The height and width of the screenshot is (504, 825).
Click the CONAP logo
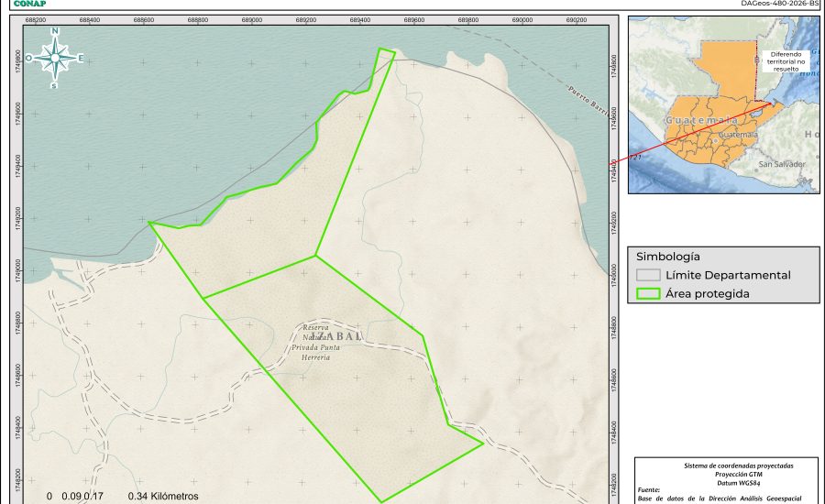pyautogui.click(x=30, y=4)
